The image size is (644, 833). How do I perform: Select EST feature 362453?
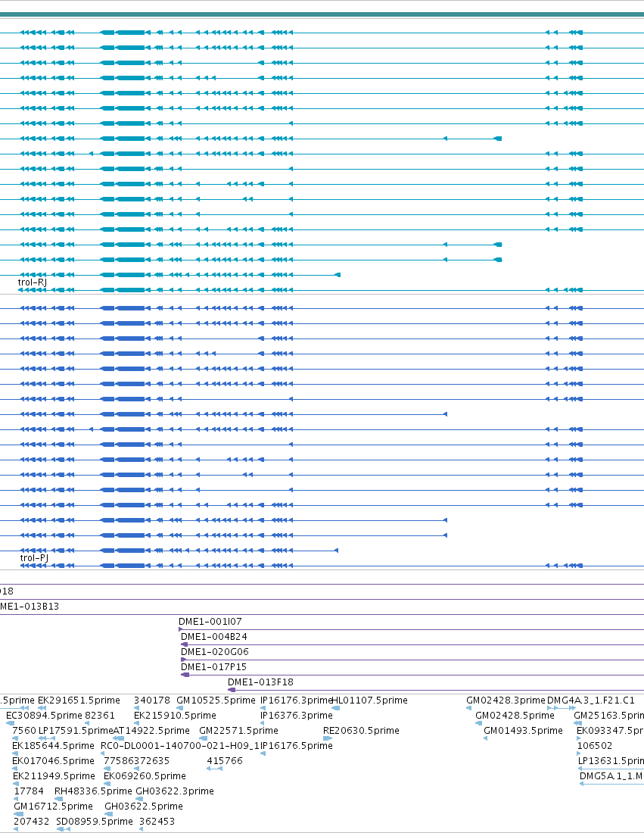(157, 822)
